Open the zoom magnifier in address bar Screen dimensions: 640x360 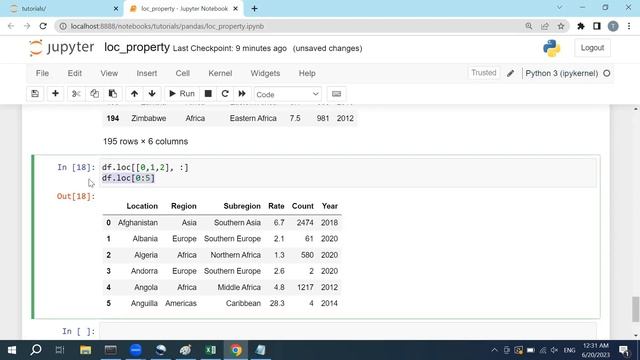click(529, 26)
